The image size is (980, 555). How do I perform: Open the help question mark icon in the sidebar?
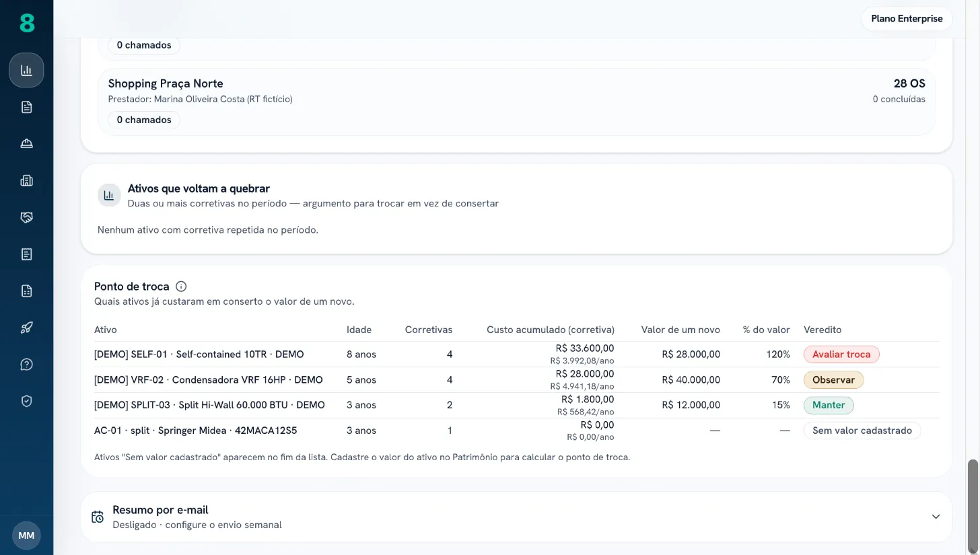26,364
